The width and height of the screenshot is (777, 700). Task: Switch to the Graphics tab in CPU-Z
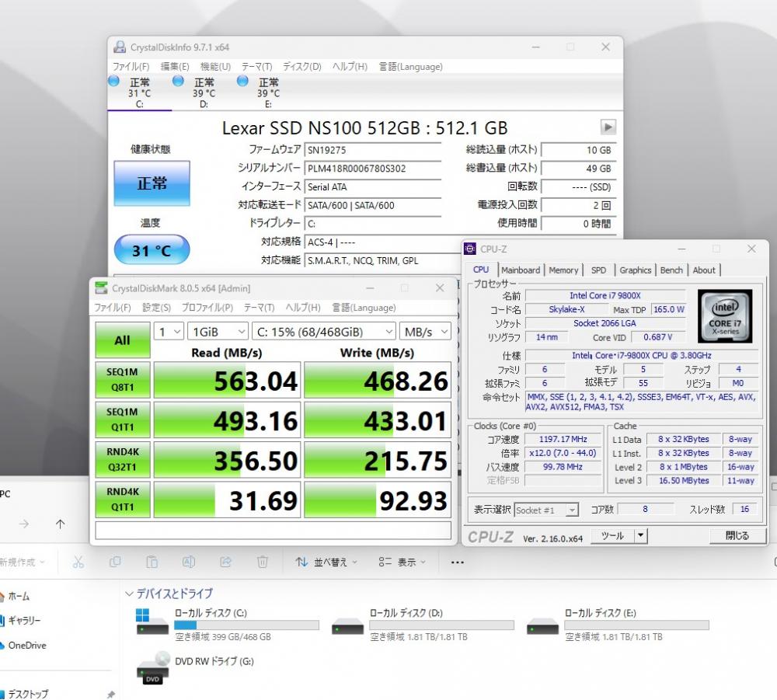coord(636,270)
